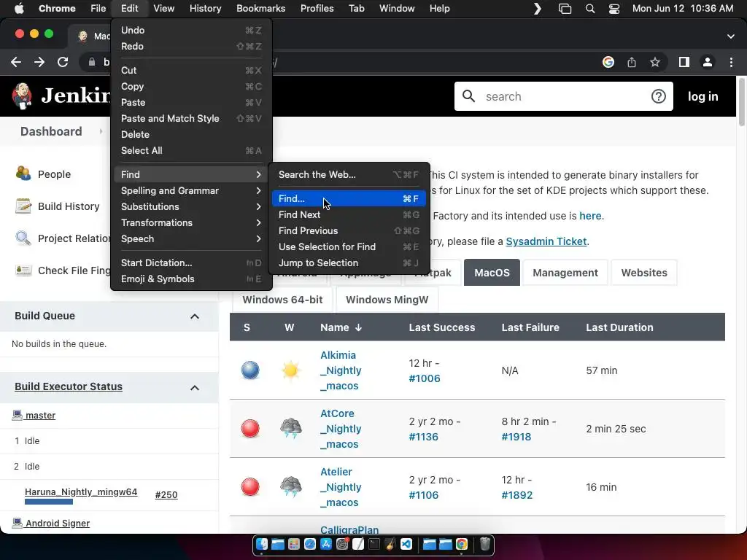Screen dimensions: 747x560
Task: Click the red status ball for AtCore_Nightly_macos
Action: point(250,429)
